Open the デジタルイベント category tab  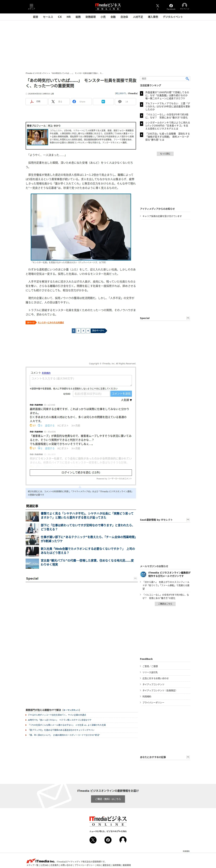173,17
